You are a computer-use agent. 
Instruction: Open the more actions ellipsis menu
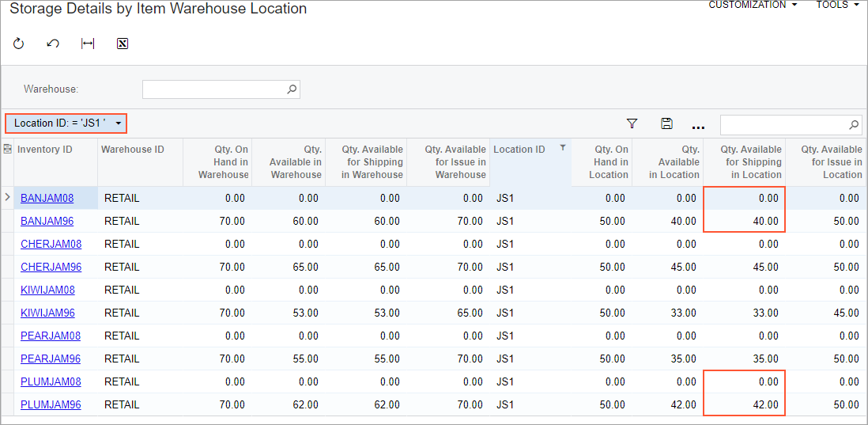pyautogui.click(x=697, y=125)
